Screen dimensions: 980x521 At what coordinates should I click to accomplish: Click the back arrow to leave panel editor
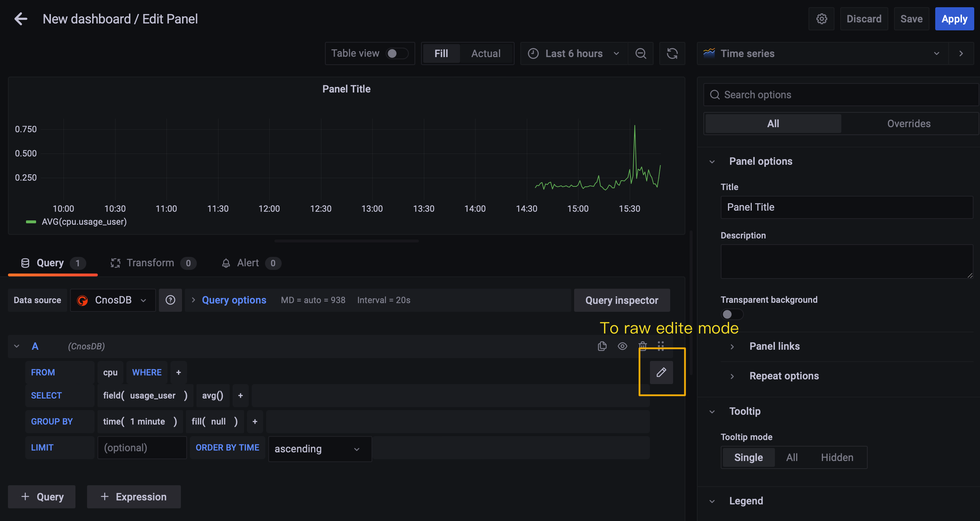point(21,19)
